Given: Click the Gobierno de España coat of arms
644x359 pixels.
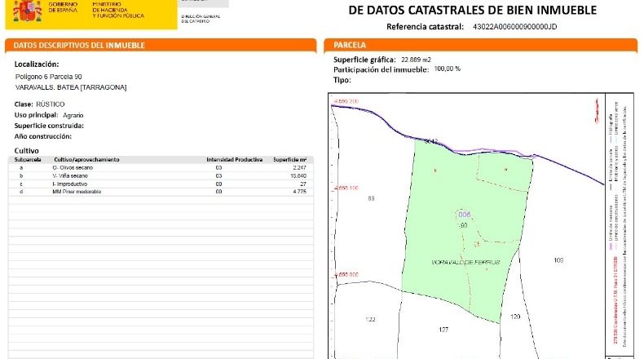Looking at the screenshot, I should [27, 11].
